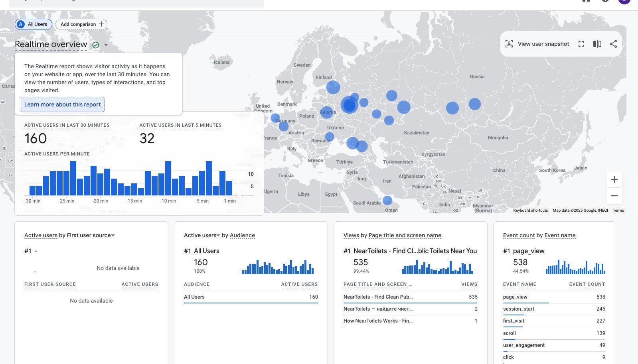Zoom in on the map
Image resolution: width=638 pixels, height=364 pixels.
click(614, 180)
